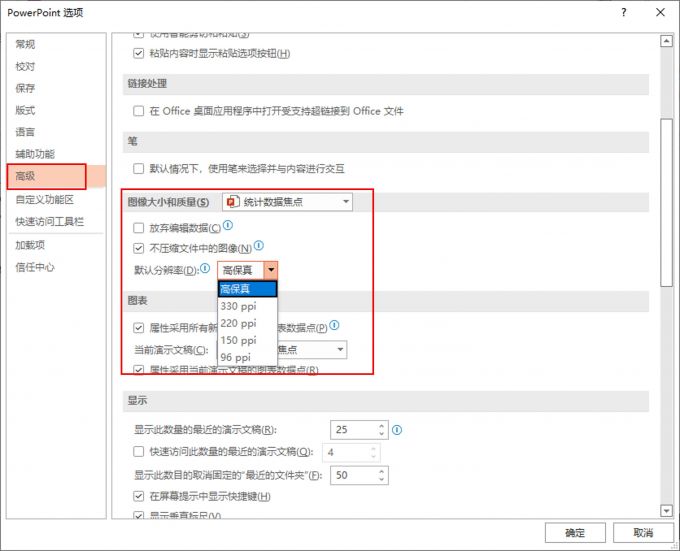The width and height of the screenshot is (680, 551).
Task: Uncheck 不压缩文件中的图像 checkbox
Action: pos(138,248)
